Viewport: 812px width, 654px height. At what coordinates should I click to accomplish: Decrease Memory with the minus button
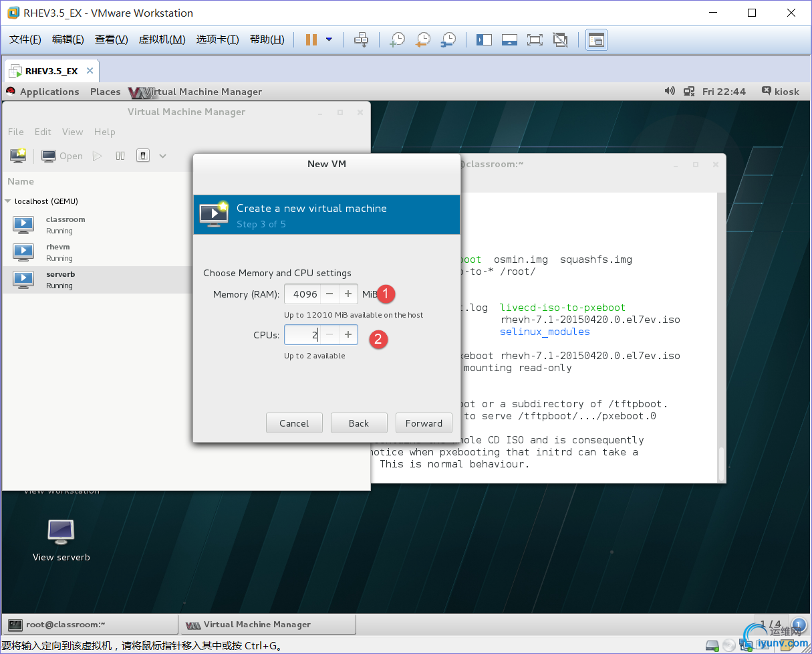329,294
